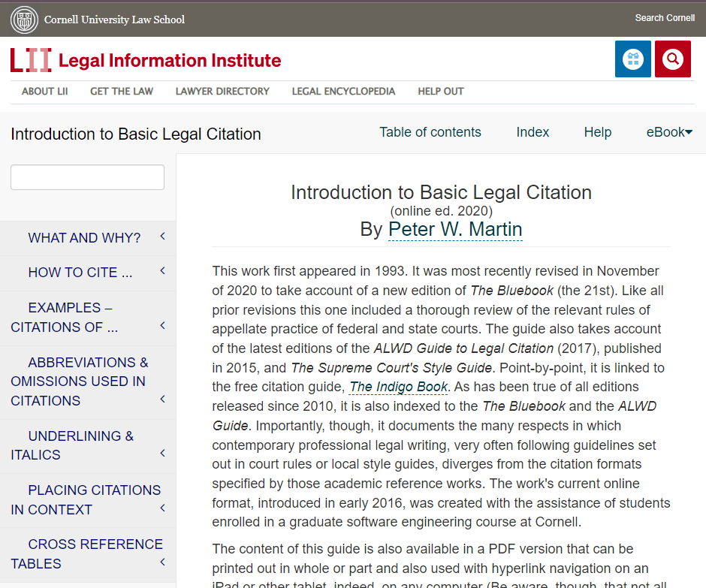
Task: Click the HELP OUT menu item
Action: coord(440,91)
